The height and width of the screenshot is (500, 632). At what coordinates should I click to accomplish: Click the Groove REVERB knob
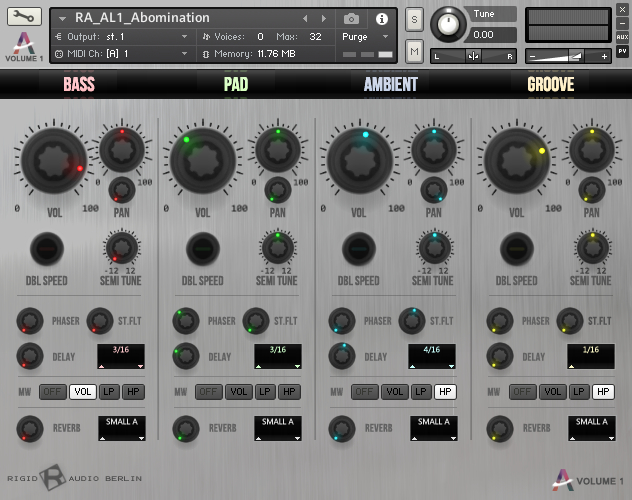click(x=500, y=428)
